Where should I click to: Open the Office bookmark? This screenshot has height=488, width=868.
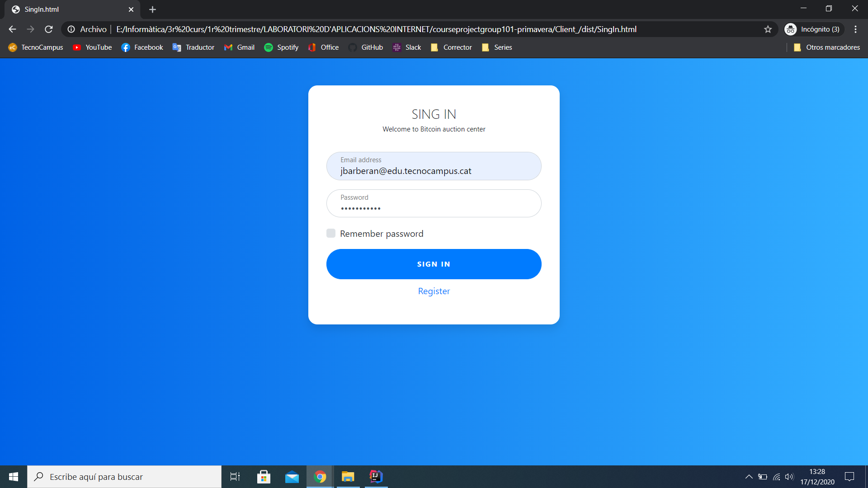[323, 47]
